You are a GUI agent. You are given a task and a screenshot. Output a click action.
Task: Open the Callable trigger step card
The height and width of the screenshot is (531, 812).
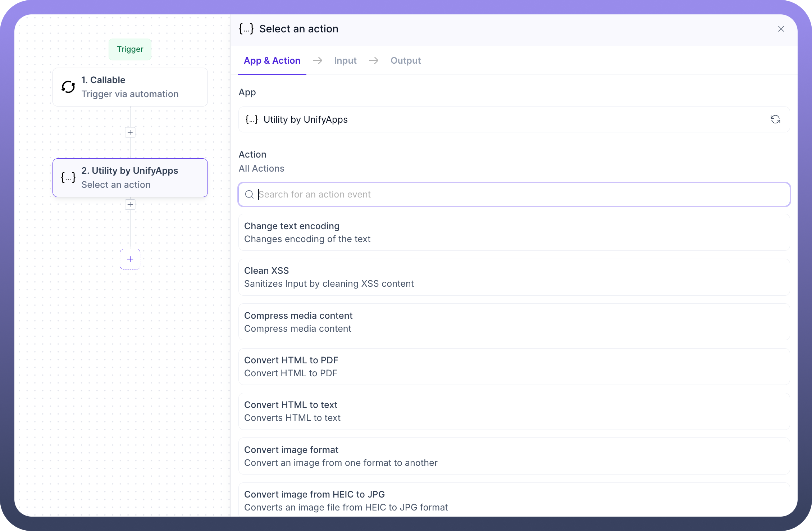pyautogui.click(x=130, y=87)
